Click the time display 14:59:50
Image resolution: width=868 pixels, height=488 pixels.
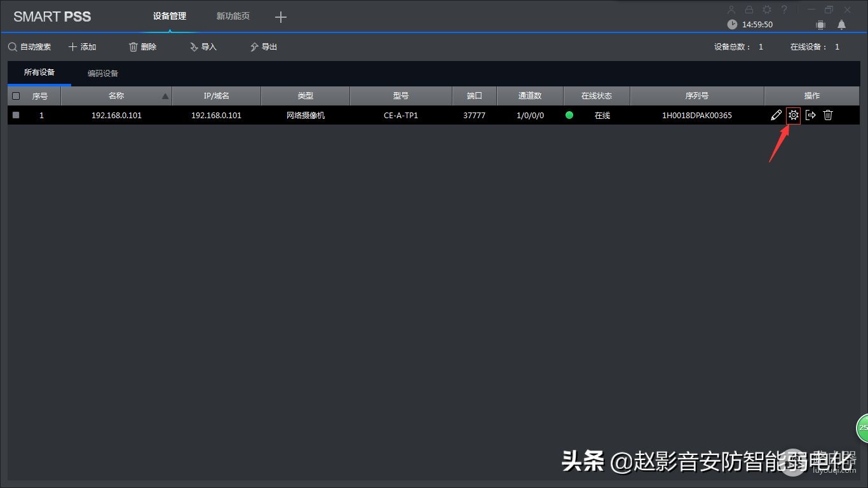[x=757, y=25]
